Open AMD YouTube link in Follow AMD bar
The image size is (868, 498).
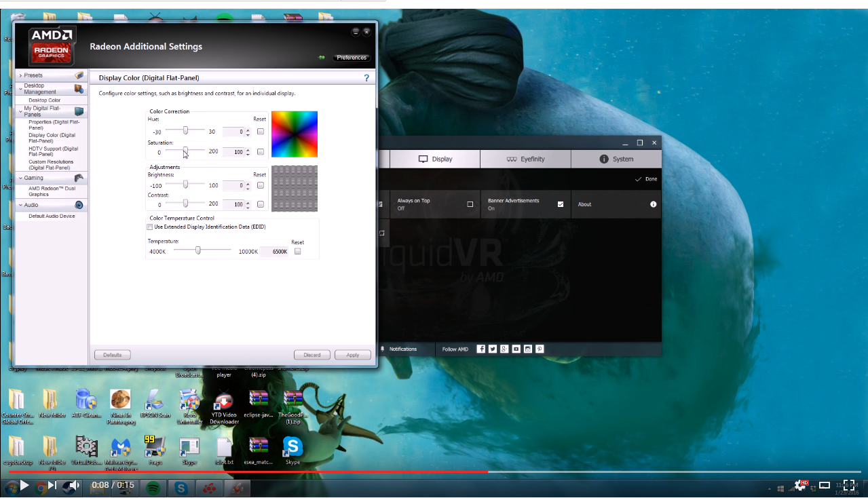pos(516,349)
